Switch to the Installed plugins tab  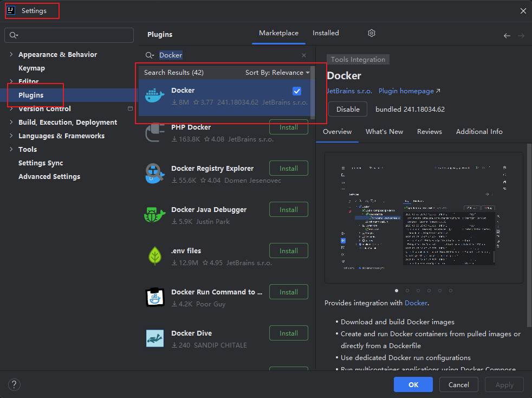click(326, 33)
